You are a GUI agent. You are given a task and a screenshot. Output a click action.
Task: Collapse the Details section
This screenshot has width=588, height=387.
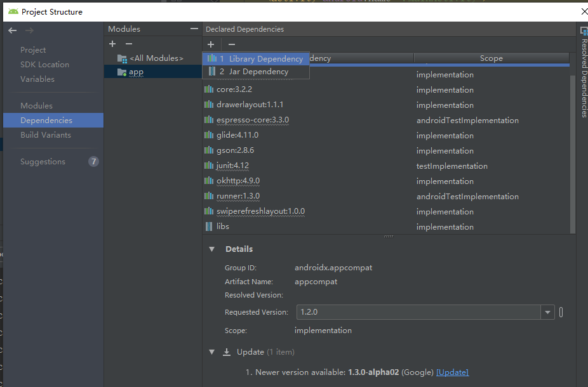[x=212, y=249]
